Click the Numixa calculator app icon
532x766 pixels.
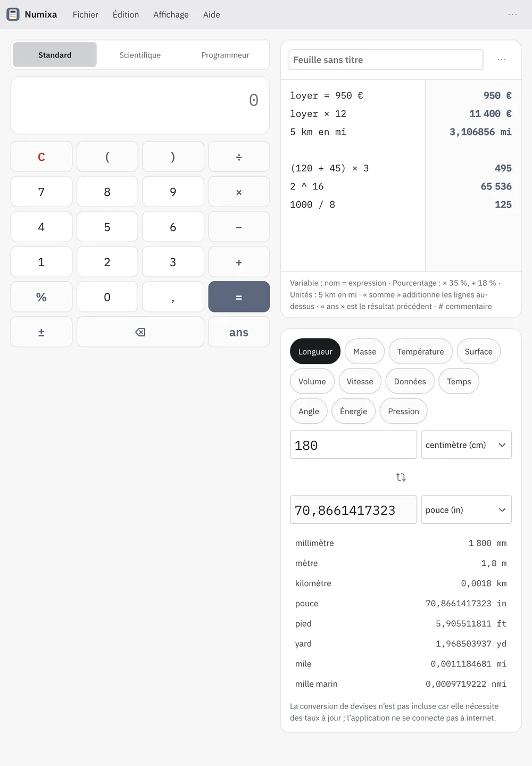(13, 14)
